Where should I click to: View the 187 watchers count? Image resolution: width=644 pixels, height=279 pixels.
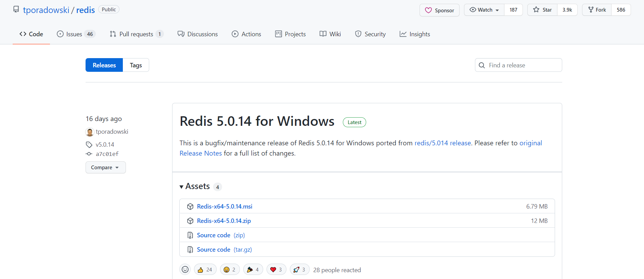513,10
